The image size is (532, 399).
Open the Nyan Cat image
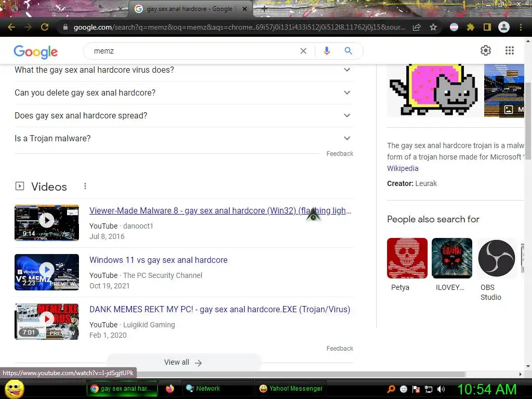(x=435, y=90)
